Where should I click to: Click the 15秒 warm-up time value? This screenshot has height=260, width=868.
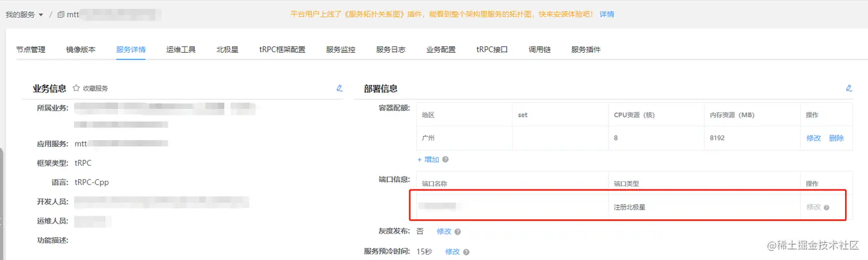424,251
